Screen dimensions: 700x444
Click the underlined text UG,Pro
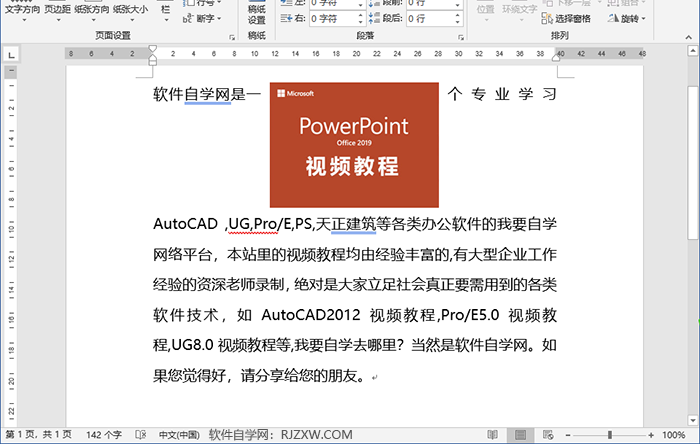point(253,224)
